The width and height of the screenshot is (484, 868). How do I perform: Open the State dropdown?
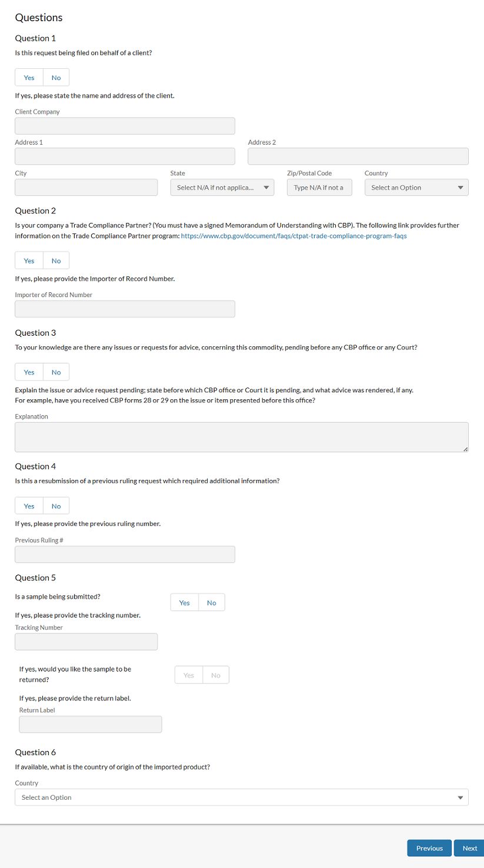(x=222, y=188)
